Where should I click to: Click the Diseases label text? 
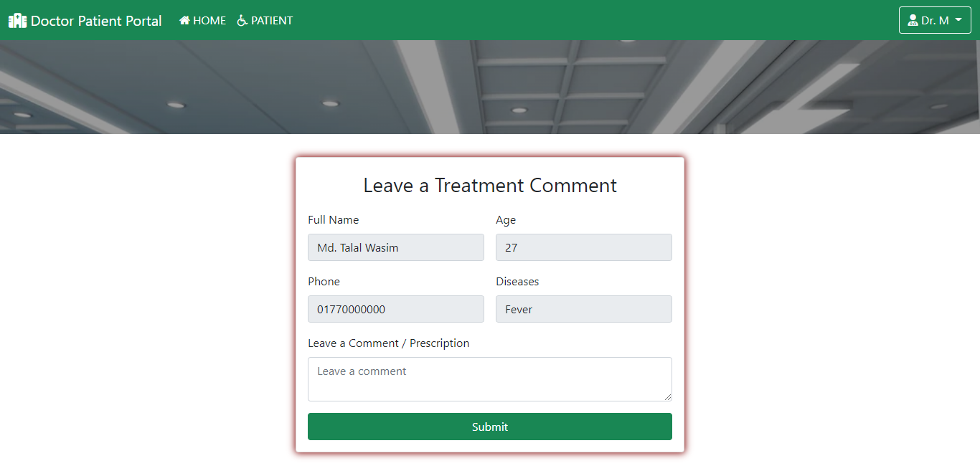tap(517, 282)
